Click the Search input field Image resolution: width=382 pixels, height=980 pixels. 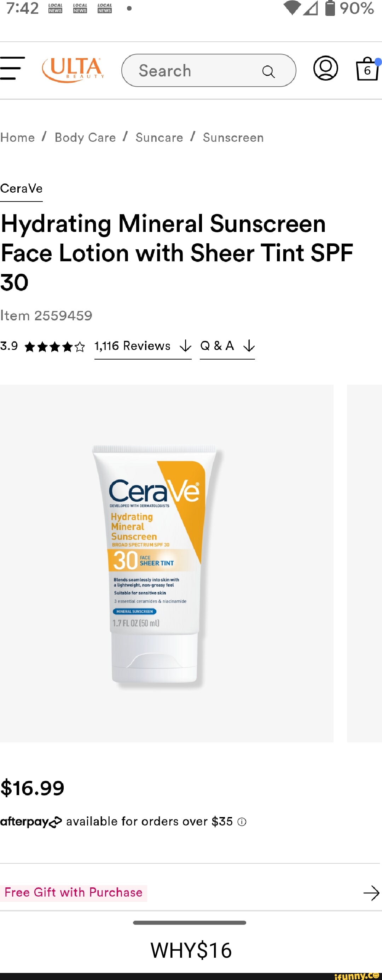[208, 70]
